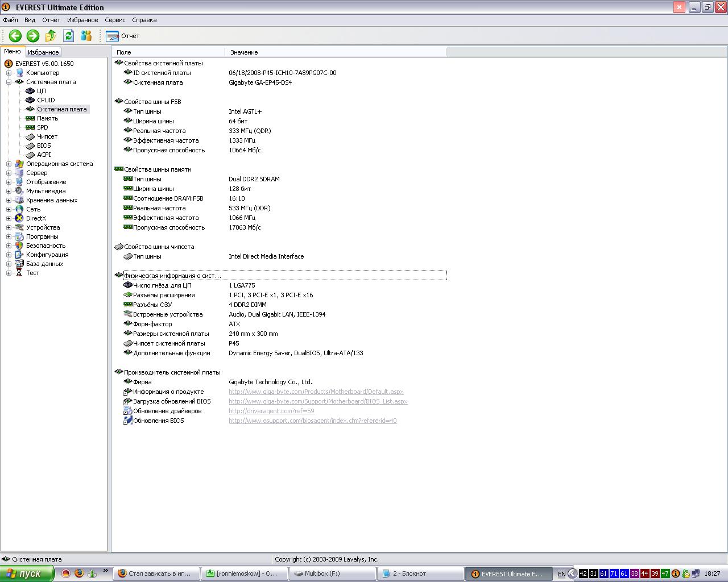
Task: Expand the Сеть tree node
Action: 9,209
